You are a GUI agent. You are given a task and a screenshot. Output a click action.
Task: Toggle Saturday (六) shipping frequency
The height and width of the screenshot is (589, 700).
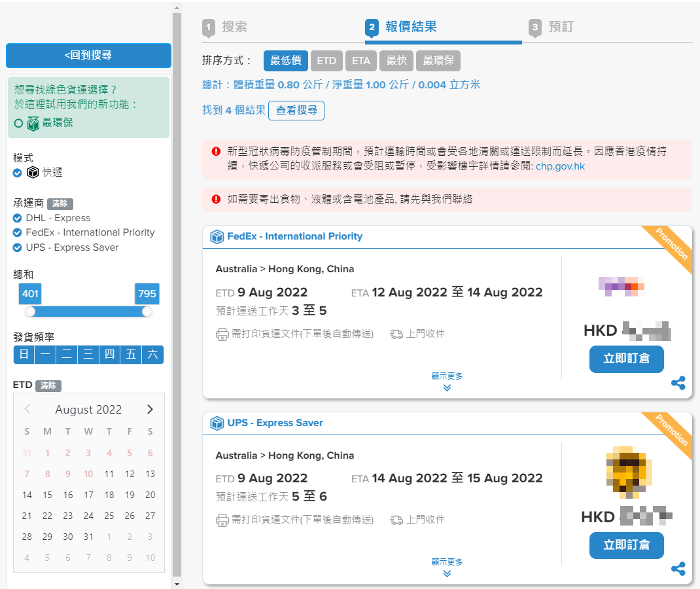coord(152,355)
